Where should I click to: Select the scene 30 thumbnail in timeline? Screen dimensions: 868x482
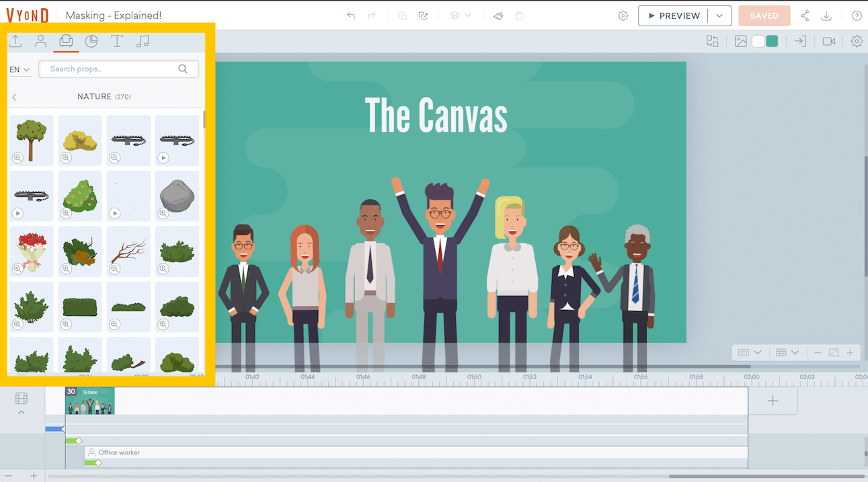click(90, 401)
